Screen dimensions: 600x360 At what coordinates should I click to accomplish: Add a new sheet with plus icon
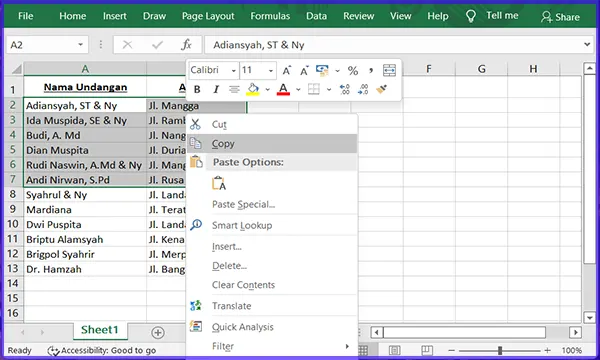tap(158, 332)
